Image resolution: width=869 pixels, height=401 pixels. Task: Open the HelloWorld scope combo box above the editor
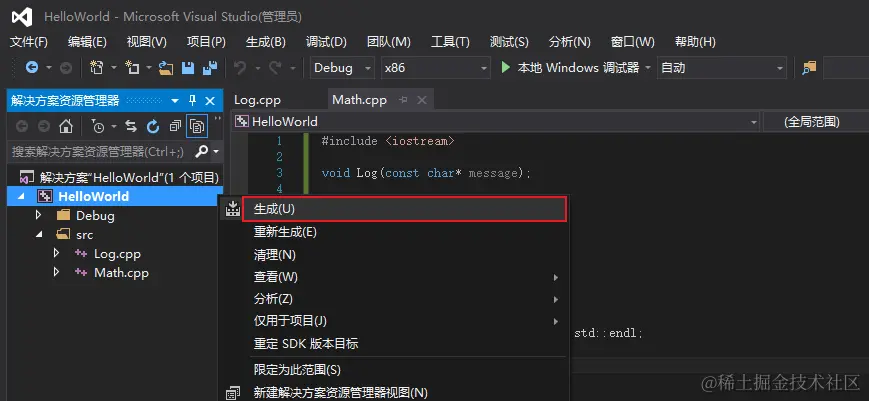pyautogui.click(x=496, y=121)
